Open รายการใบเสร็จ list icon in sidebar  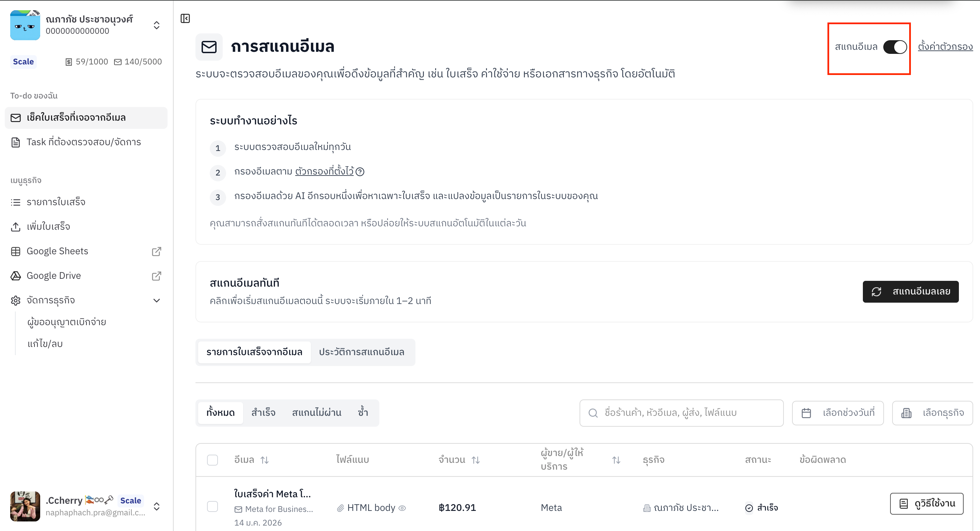pos(15,202)
